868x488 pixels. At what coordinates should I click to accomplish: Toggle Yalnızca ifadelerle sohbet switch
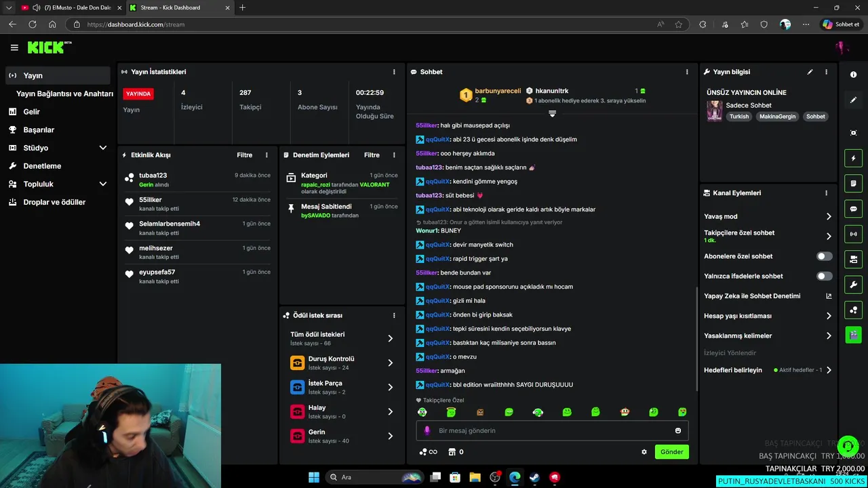pos(825,276)
